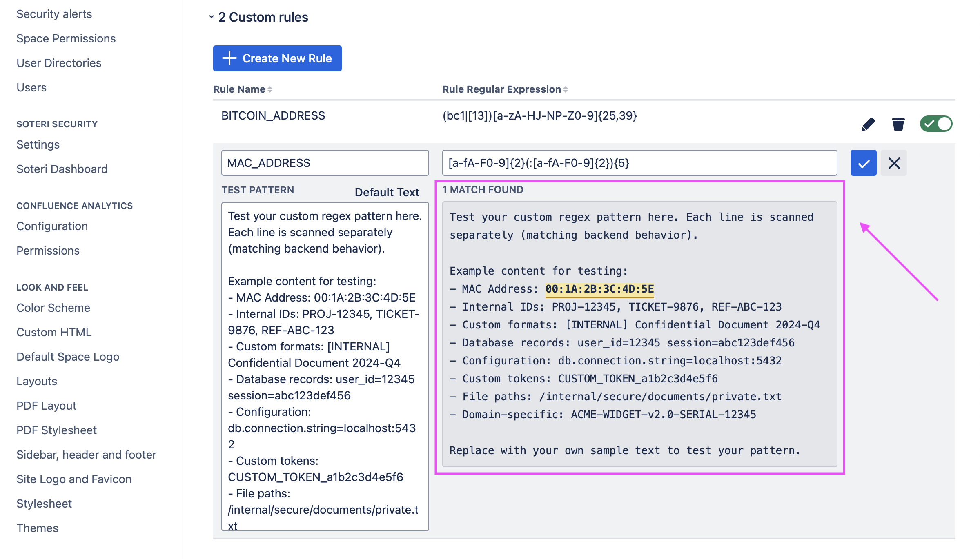This screenshot has height=559, width=980.
Task: Disable the BITCOIN_ADDRESS rule toggle
Action: click(x=936, y=124)
